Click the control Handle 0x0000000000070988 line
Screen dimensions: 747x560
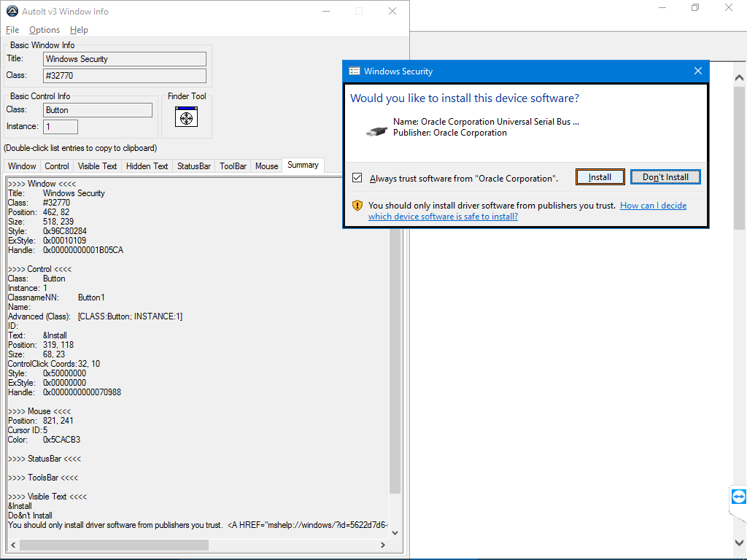tap(64, 392)
